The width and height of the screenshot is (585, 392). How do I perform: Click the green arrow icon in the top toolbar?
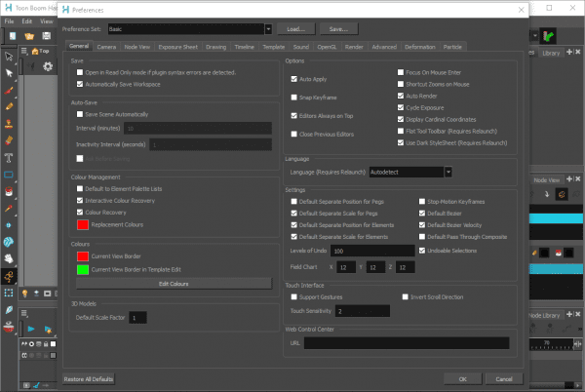click(548, 36)
